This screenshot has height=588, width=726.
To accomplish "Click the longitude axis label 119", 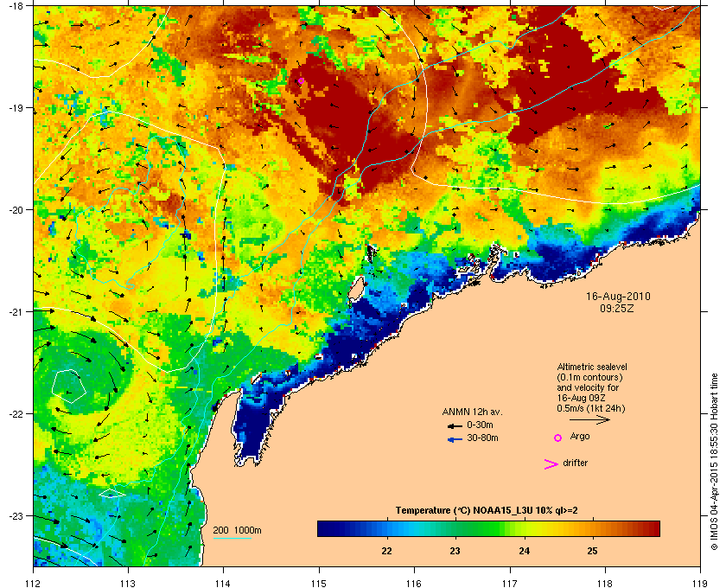I will pyautogui.click(x=700, y=584).
